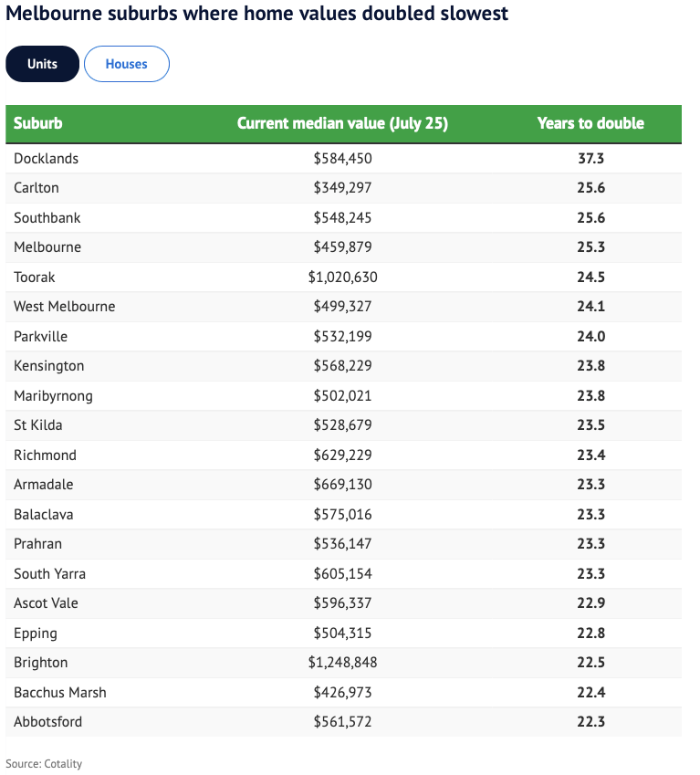Viewport: 700px width, 775px height.
Task: Click Maribyrnong in the table
Action: point(53,396)
